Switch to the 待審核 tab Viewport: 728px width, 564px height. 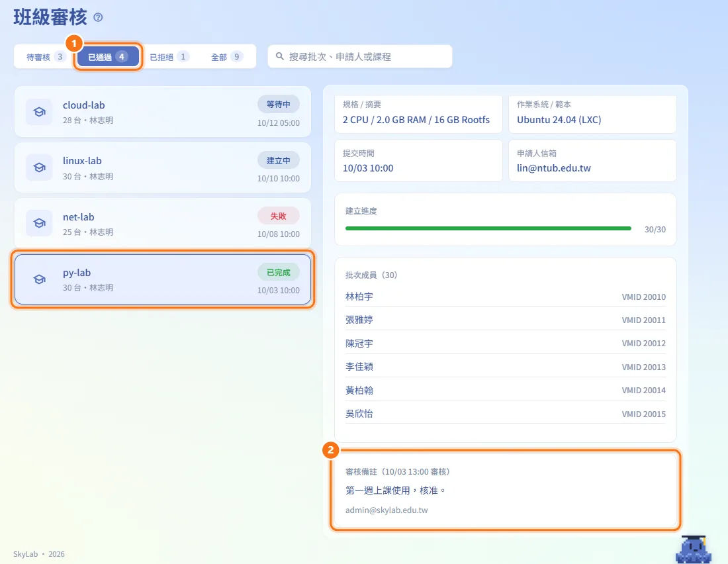pos(44,57)
